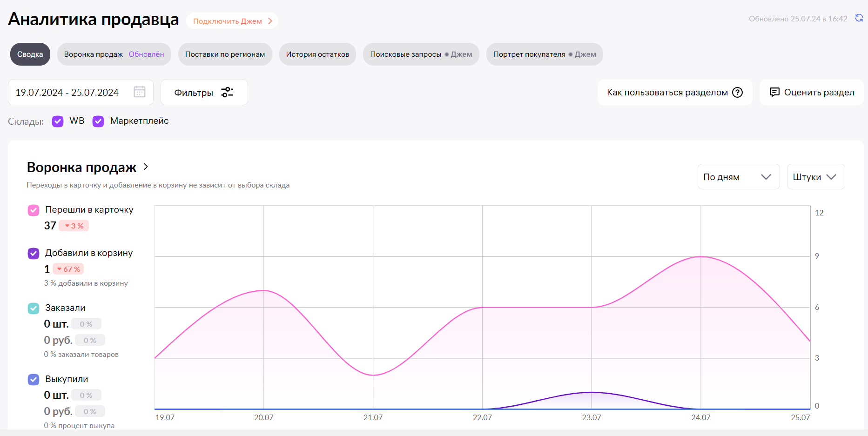Open Поисковые запросы Джем tab

pos(421,54)
